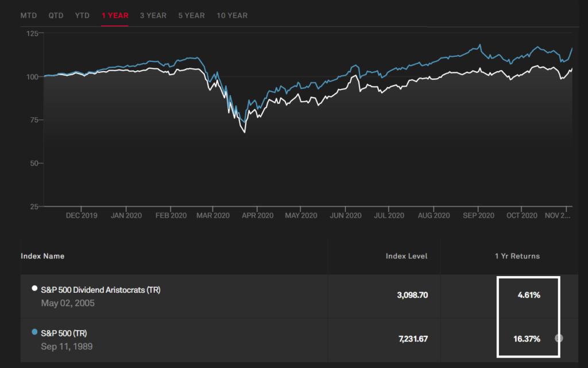Click the 1 Yr Returns column header
Screen dimensions: 588x368
click(x=517, y=256)
